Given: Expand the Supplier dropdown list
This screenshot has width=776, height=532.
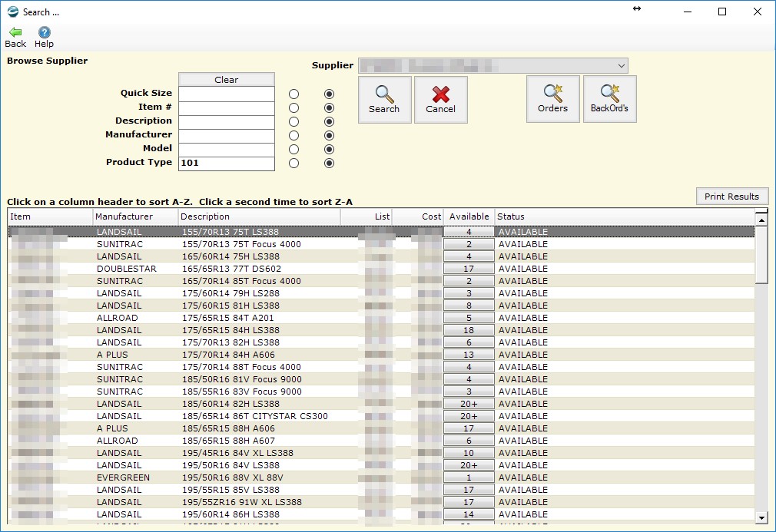Looking at the screenshot, I should (621, 66).
